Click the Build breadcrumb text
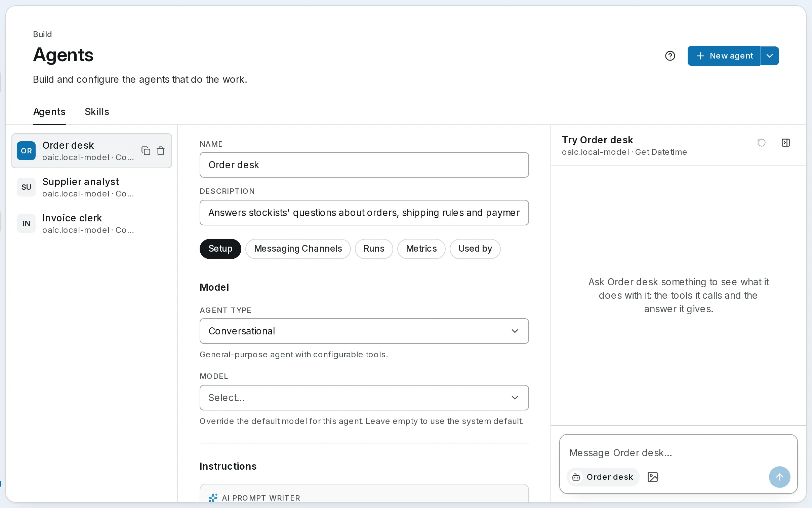 42,34
